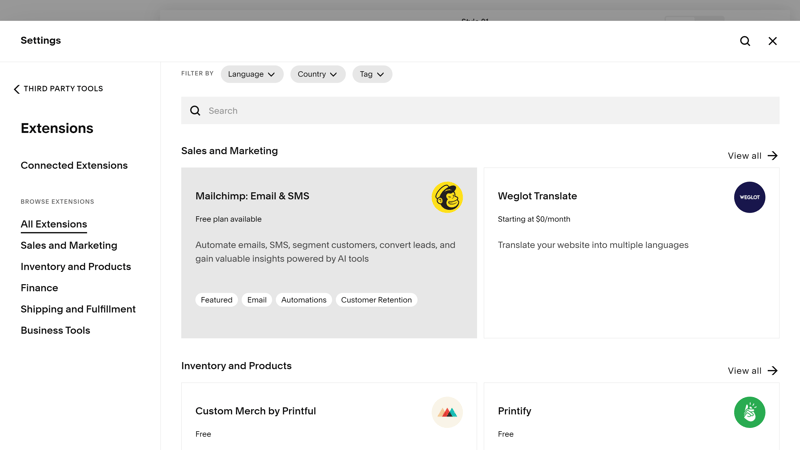Select Sales and Marketing in the sidebar
The height and width of the screenshot is (450, 800).
click(x=69, y=245)
